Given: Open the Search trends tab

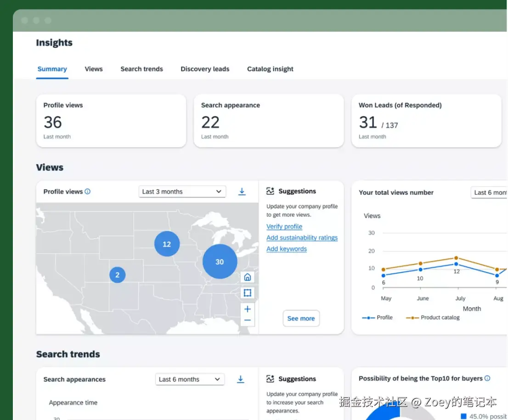Looking at the screenshot, I should tap(141, 69).
